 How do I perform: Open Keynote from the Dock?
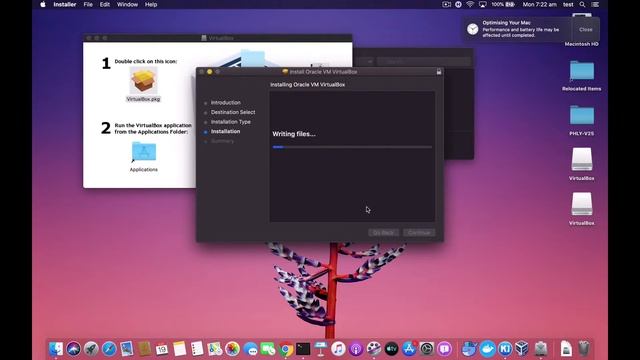(321, 349)
